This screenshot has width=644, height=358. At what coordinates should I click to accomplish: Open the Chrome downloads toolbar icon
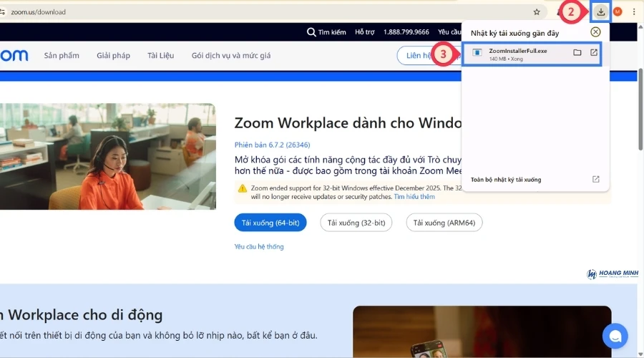pyautogui.click(x=601, y=11)
